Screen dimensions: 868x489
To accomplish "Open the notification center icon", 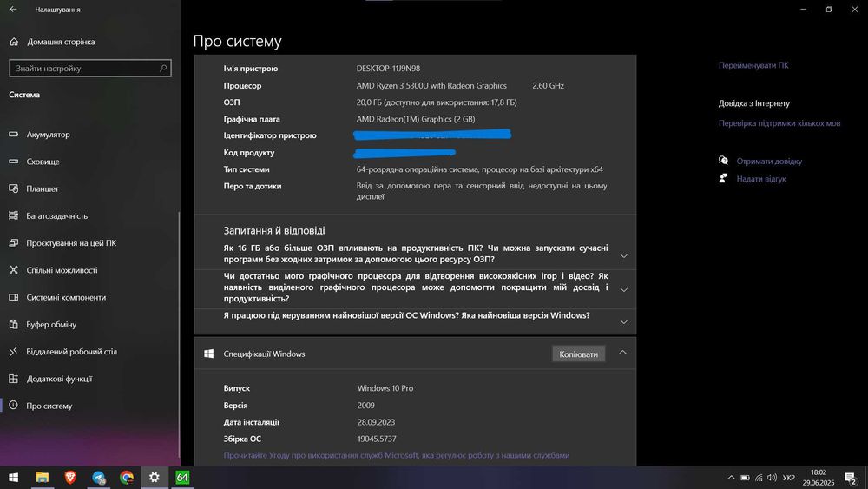I will [851, 478].
